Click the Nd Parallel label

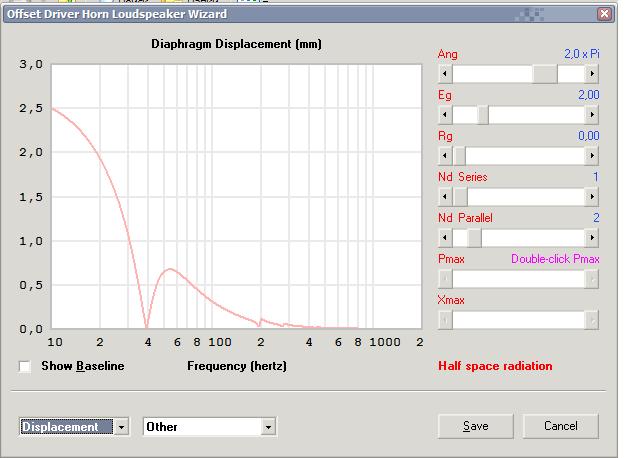[x=465, y=218]
